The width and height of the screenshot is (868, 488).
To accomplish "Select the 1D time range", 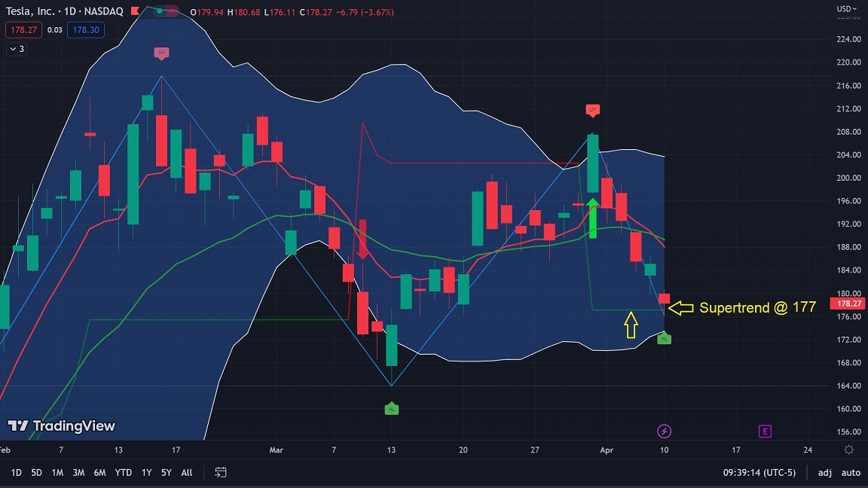I will point(16,472).
